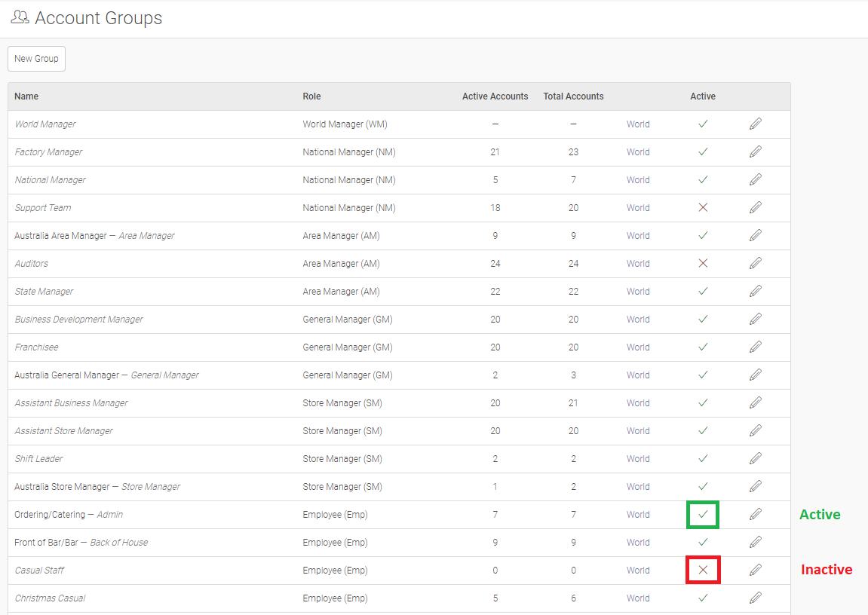Screen dimensions: 868x615
Task: Open editor for Casual Staff pencil
Action: [756, 570]
